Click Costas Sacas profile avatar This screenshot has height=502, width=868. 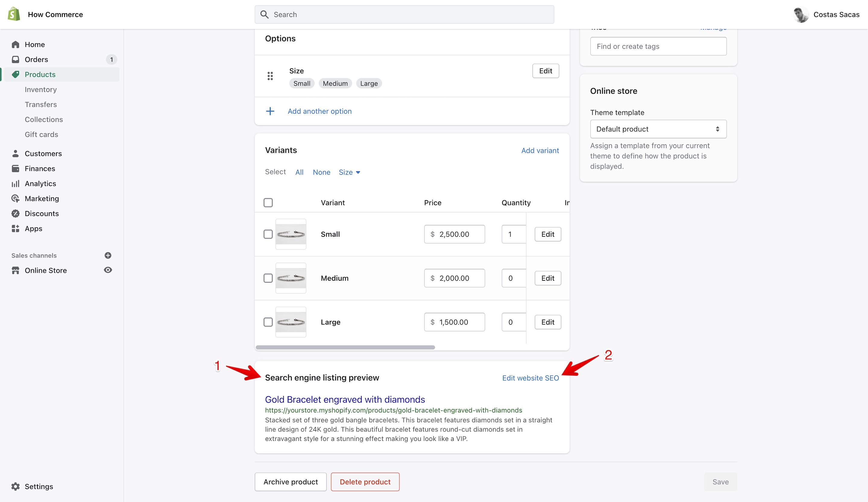[801, 14]
